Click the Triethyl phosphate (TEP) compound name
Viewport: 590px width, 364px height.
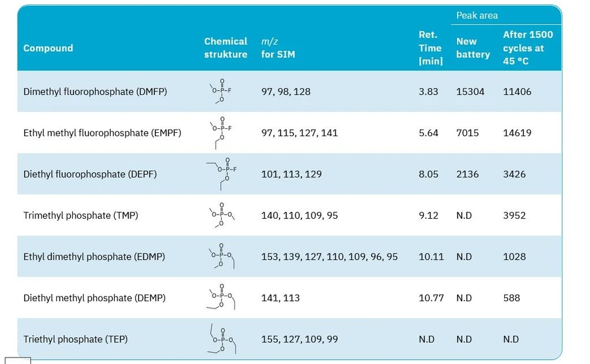[x=75, y=339]
